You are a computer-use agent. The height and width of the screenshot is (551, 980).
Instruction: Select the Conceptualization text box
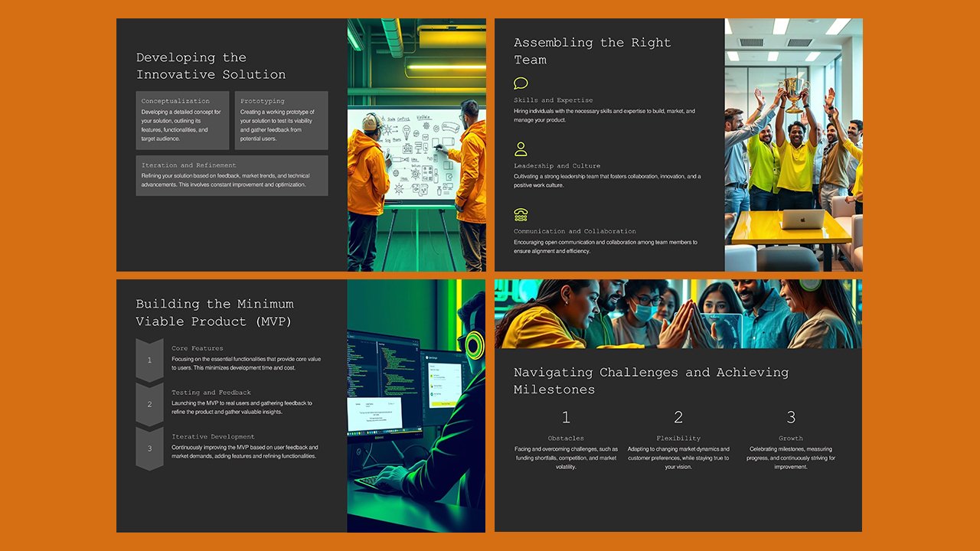pos(182,120)
